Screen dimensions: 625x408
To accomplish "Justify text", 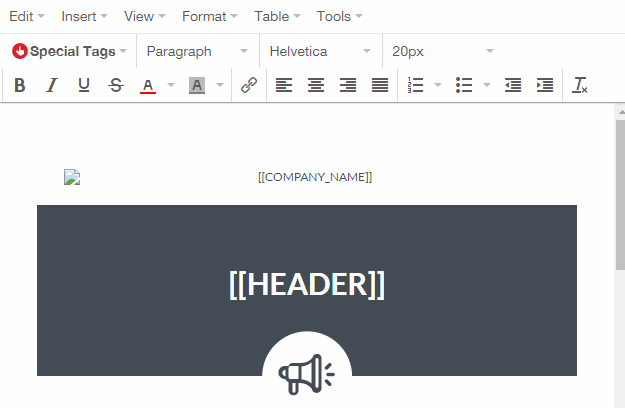I will (x=380, y=85).
